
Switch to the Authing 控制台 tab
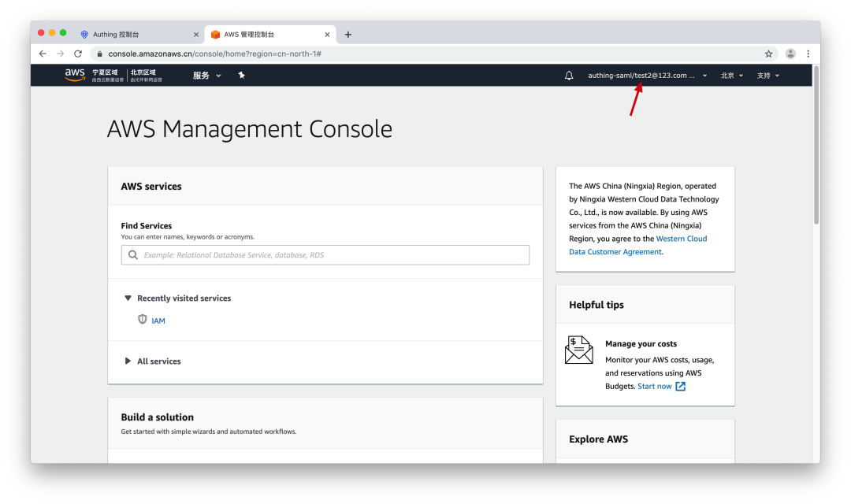[139, 35]
